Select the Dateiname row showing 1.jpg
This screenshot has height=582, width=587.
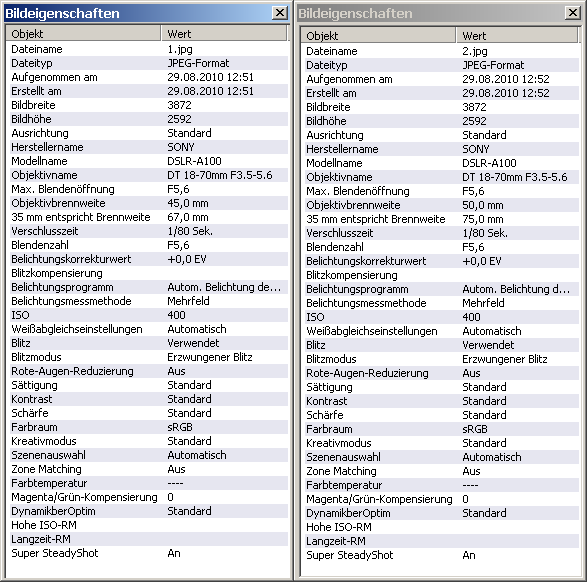tap(149, 49)
